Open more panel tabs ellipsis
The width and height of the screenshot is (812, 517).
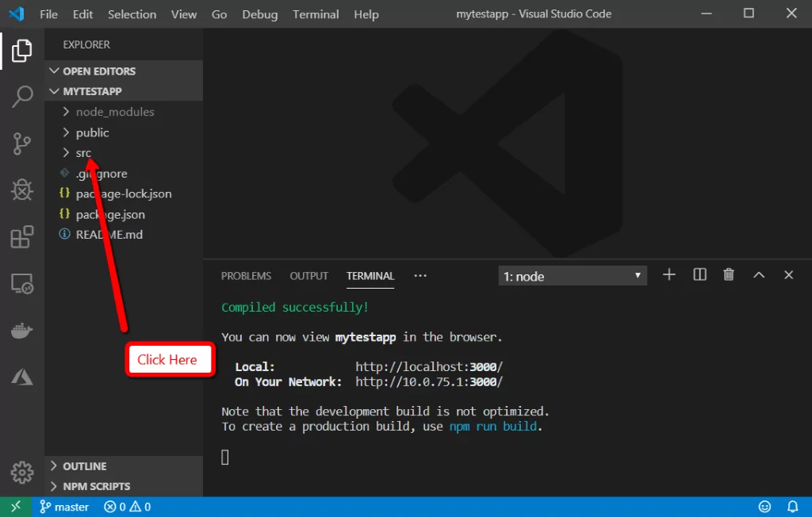(x=420, y=276)
